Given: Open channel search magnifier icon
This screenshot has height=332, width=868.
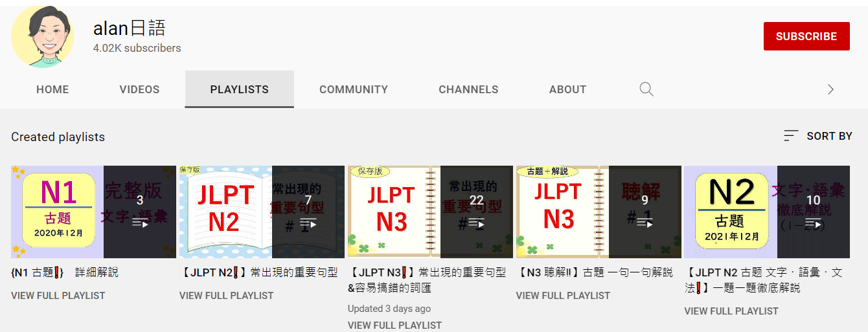Looking at the screenshot, I should 646,89.
